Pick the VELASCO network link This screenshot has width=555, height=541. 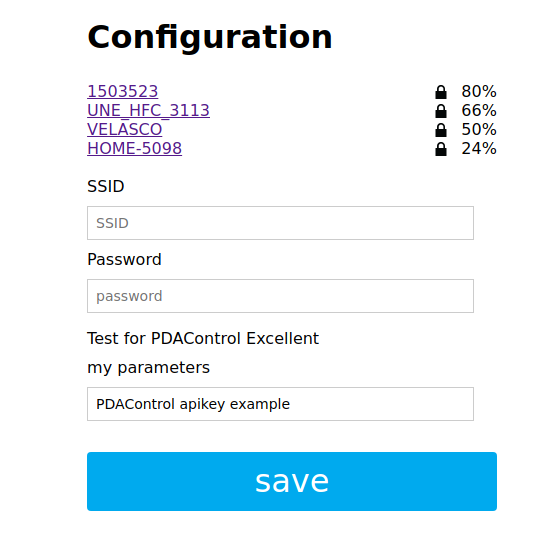coord(125,129)
